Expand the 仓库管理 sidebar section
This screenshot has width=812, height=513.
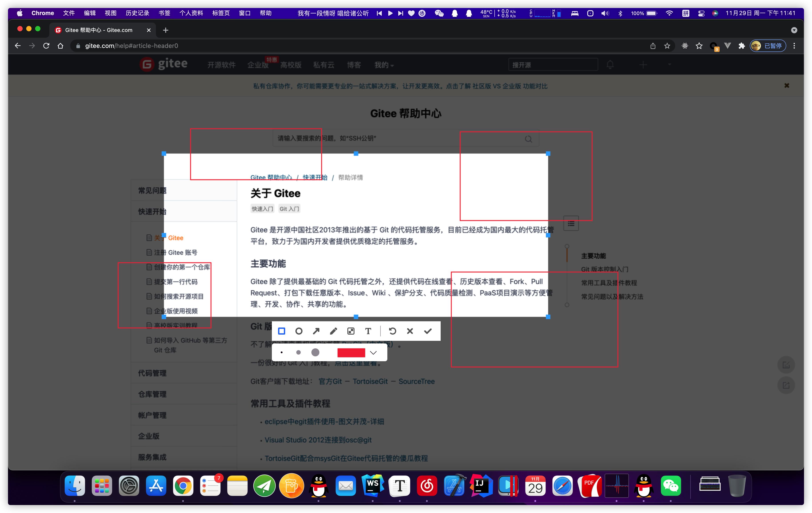[x=184, y=394]
